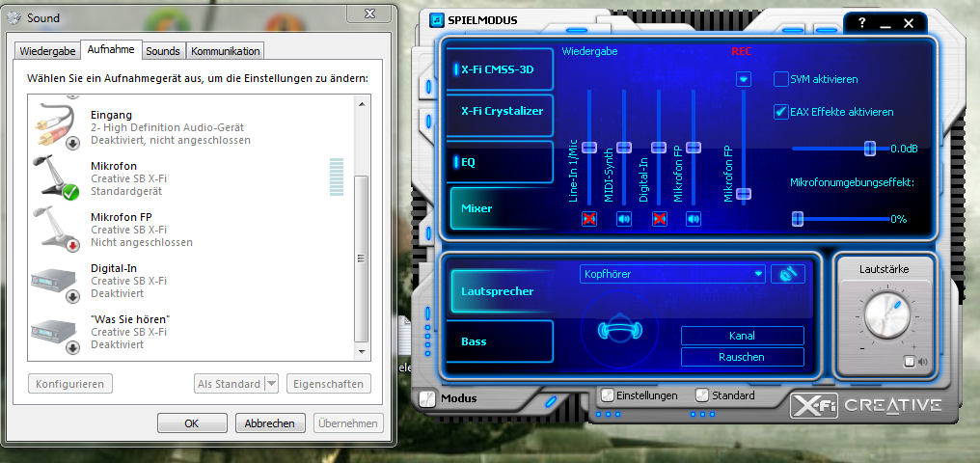Unmute the Line-In 1/Mic mixer channel
980x463 pixels.
588,219
